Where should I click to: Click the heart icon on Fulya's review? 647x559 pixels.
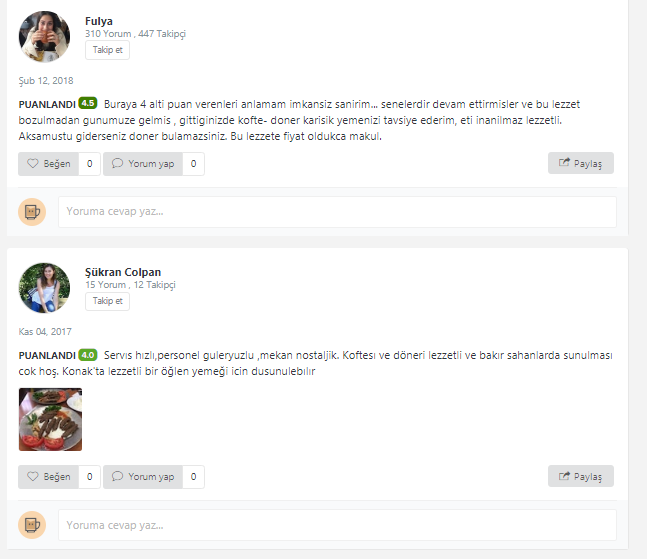point(33,163)
